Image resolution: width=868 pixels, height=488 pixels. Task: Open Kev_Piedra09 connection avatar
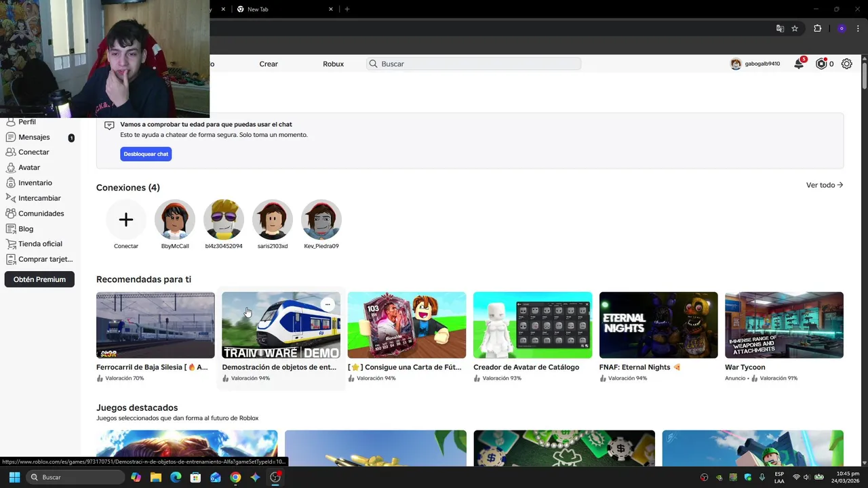coord(321,220)
